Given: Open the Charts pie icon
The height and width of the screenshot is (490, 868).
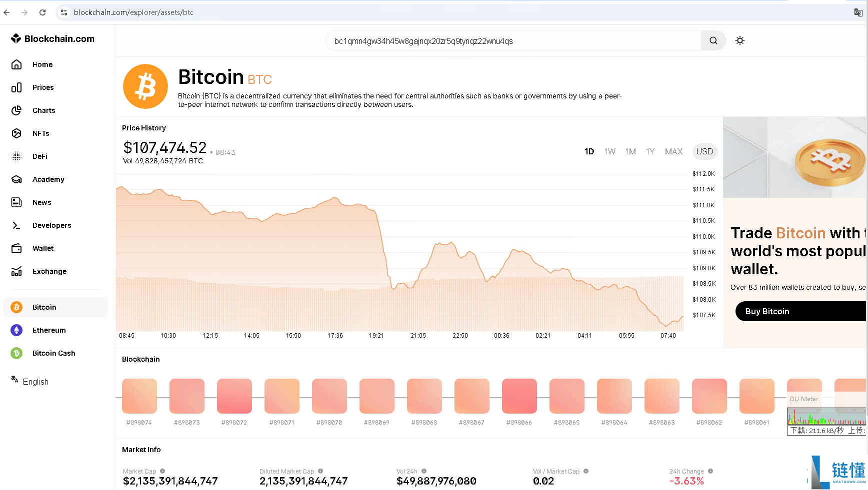Looking at the screenshot, I should 16,110.
